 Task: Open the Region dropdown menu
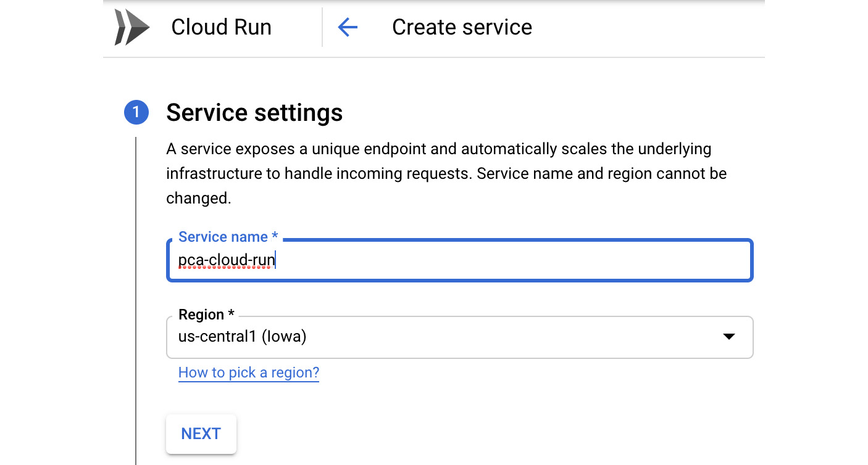tap(460, 337)
